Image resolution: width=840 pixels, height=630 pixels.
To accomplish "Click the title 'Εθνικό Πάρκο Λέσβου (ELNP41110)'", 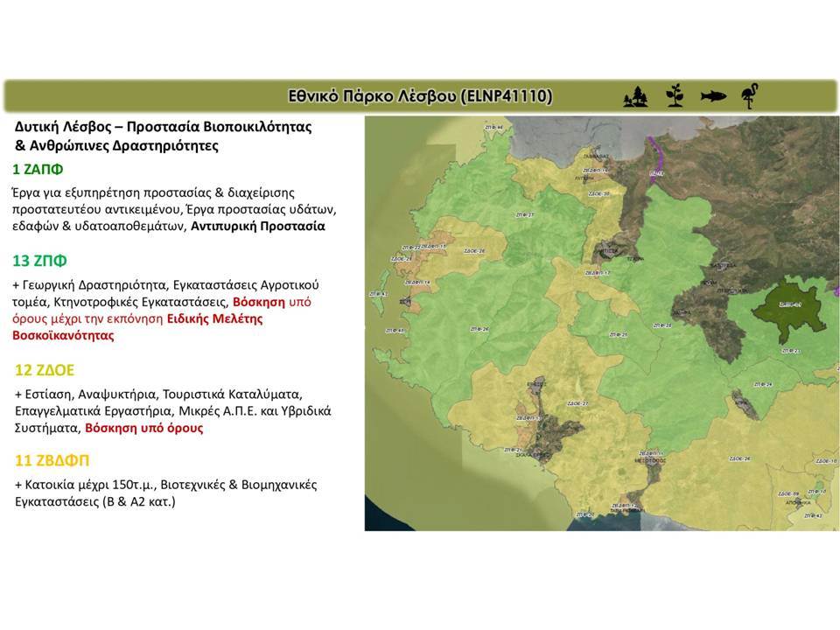I will pyautogui.click(x=420, y=96).
